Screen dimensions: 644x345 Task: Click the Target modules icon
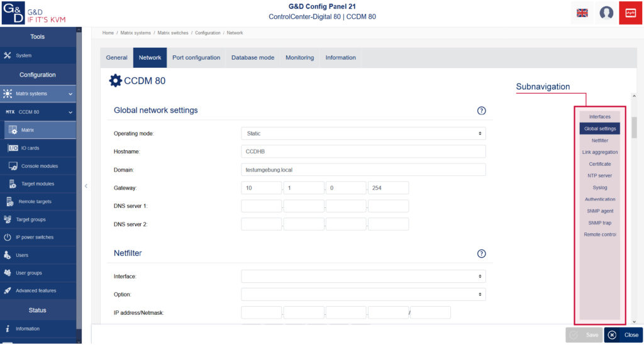(x=13, y=183)
